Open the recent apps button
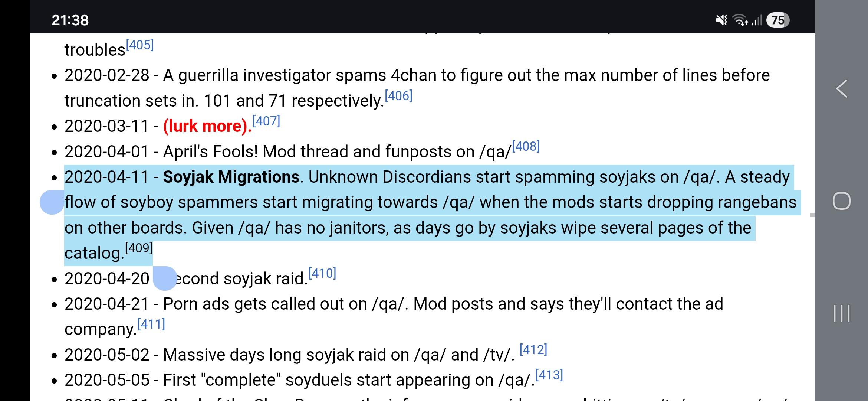 841,313
